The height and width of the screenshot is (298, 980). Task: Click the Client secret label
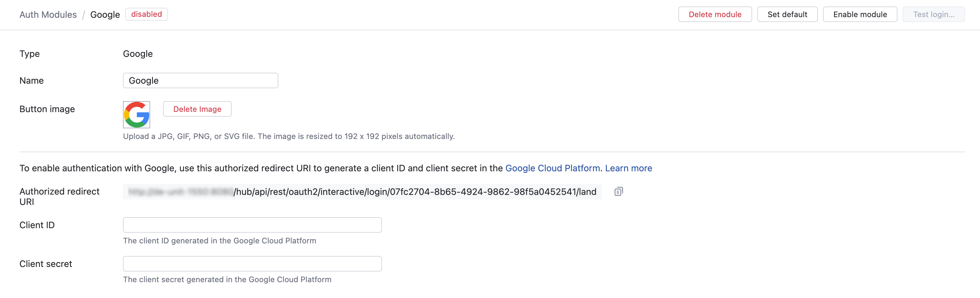[x=46, y=264]
